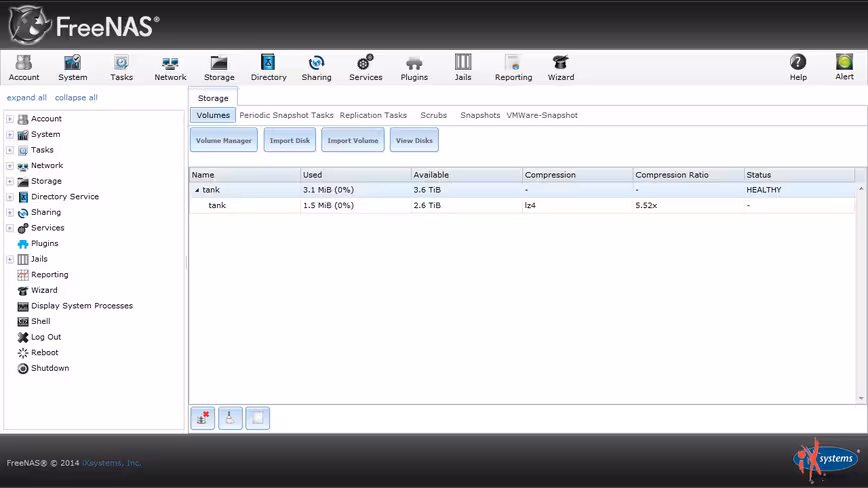Switch to the Scrubs tab
Image resolution: width=868 pixels, height=488 pixels.
coord(433,115)
